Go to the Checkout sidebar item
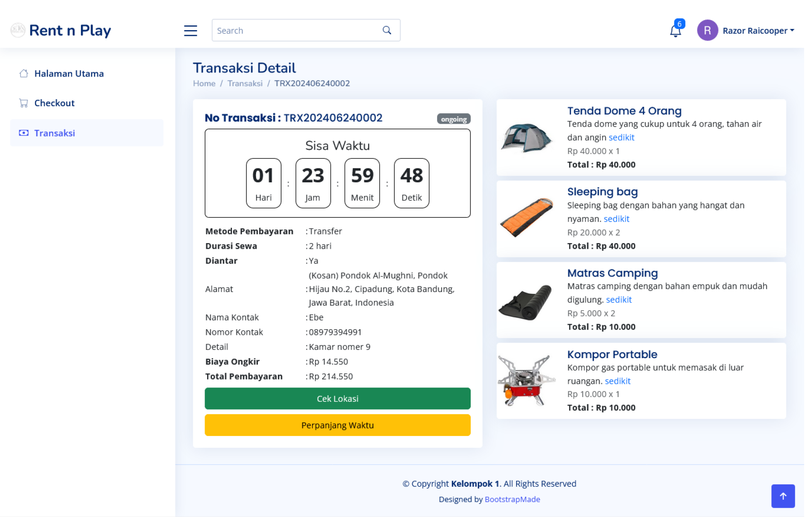The height and width of the screenshot is (526, 812). click(54, 103)
